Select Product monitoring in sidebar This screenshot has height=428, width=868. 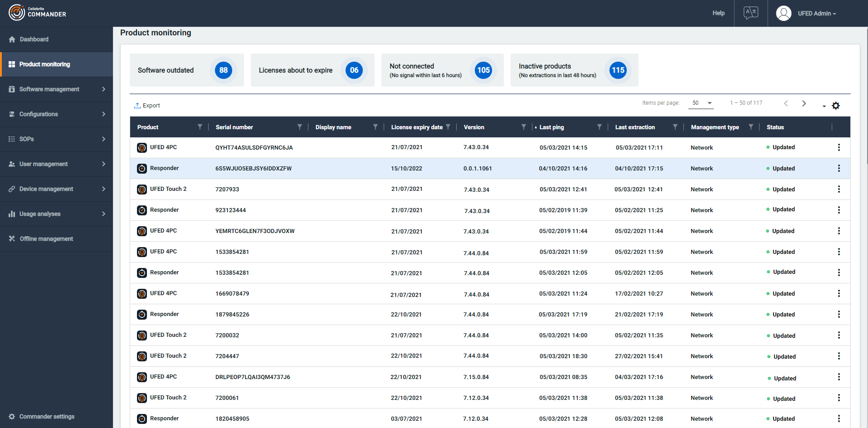[x=56, y=64]
